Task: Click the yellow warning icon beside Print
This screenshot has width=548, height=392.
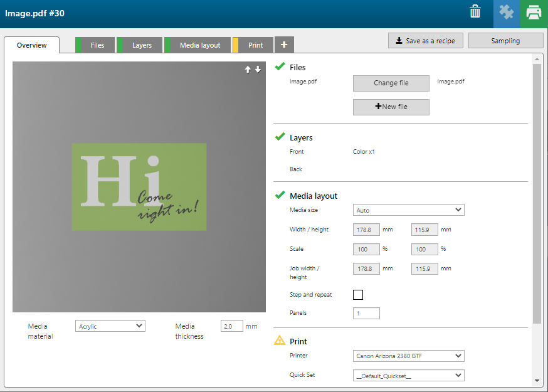Action: tap(280, 341)
